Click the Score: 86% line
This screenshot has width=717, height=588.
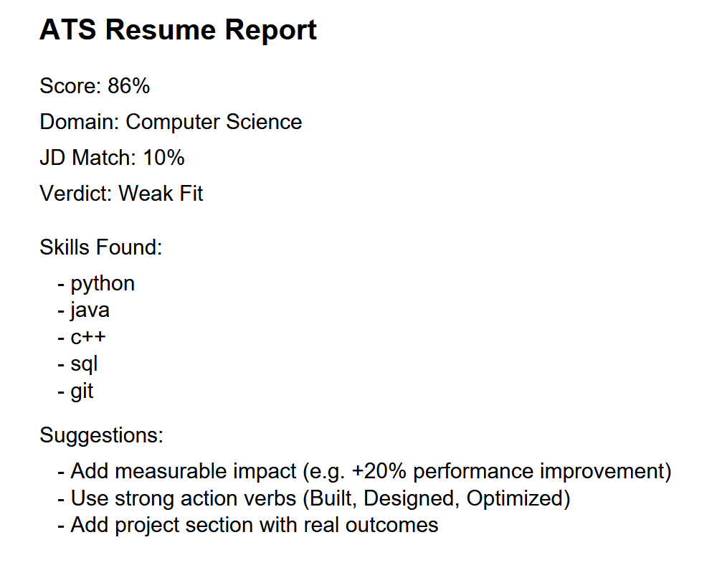(x=95, y=86)
